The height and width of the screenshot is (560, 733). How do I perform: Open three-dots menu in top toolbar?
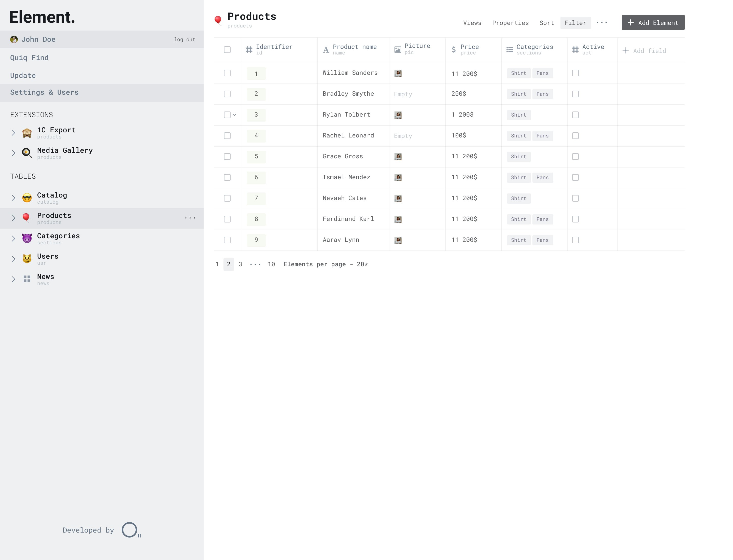602,23
